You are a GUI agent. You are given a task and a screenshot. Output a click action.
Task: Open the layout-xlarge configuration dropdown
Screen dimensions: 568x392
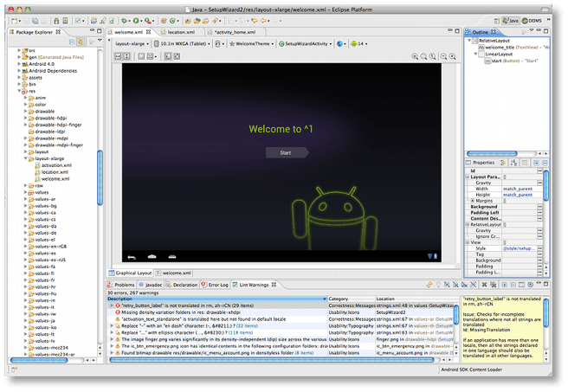pos(132,44)
